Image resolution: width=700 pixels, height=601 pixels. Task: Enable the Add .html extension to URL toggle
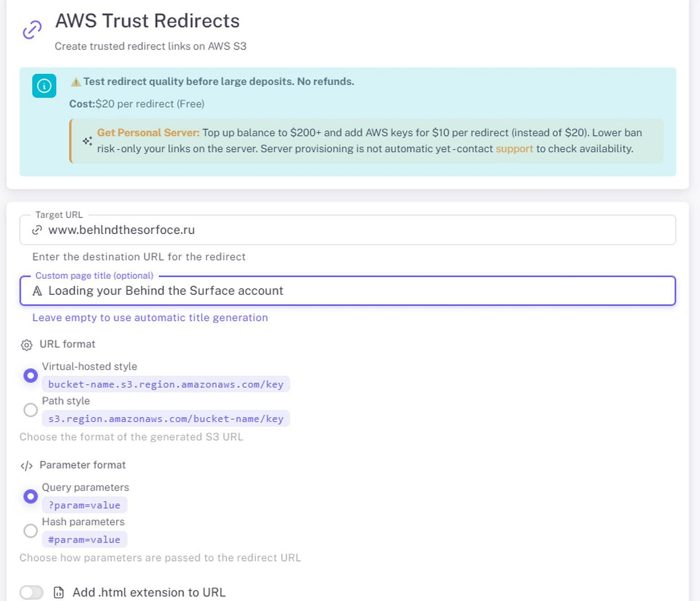[x=31, y=592]
